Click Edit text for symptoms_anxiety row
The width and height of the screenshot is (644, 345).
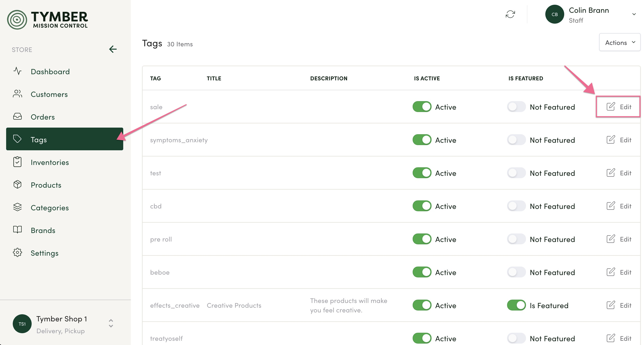pyautogui.click(x=626, y=140)
